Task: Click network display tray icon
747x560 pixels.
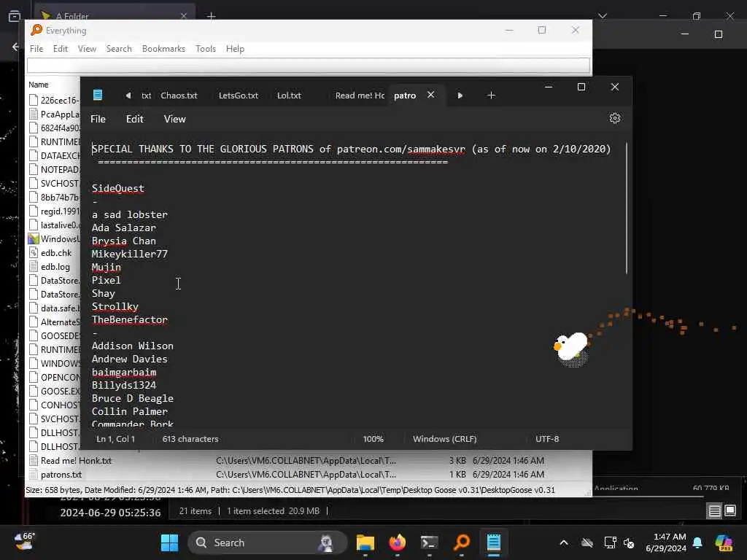Action: [610, 542]
